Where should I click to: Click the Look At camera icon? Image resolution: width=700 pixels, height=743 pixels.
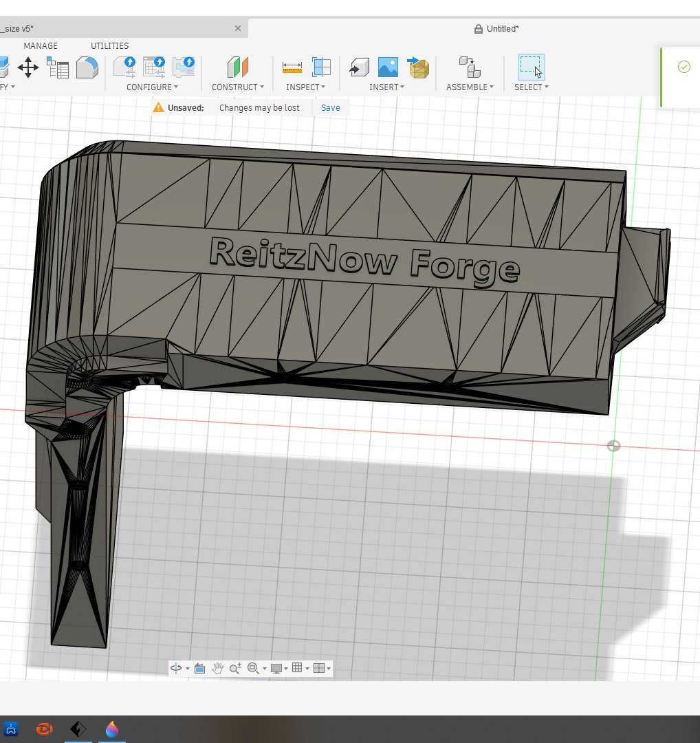tap(199, 668)
